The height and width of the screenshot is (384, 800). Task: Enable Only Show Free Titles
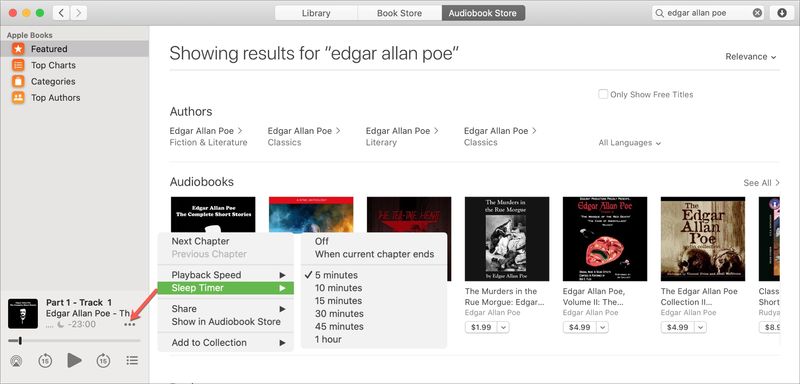coord(603,94)
